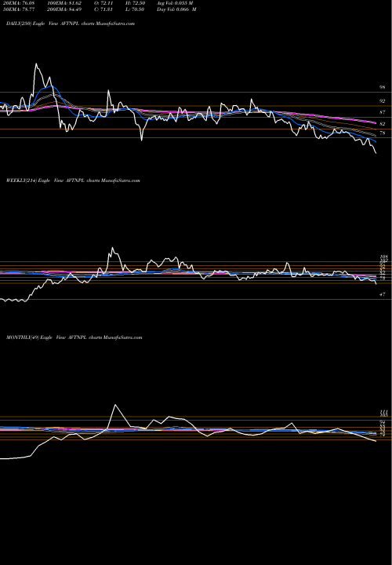The height and width of the screenshot is (565, 392).
Task: Click the highest price peak on daily chart
Action: click(36, 64)
